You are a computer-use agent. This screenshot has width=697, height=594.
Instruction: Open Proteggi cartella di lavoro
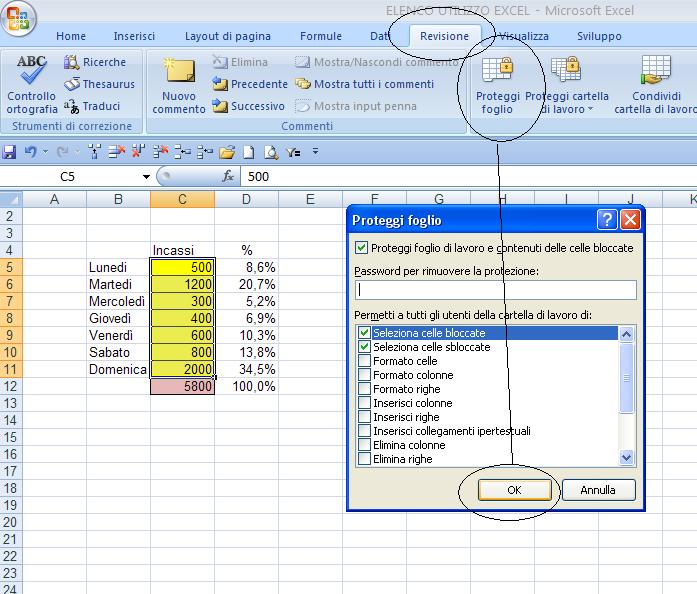(x=567, y=85)
